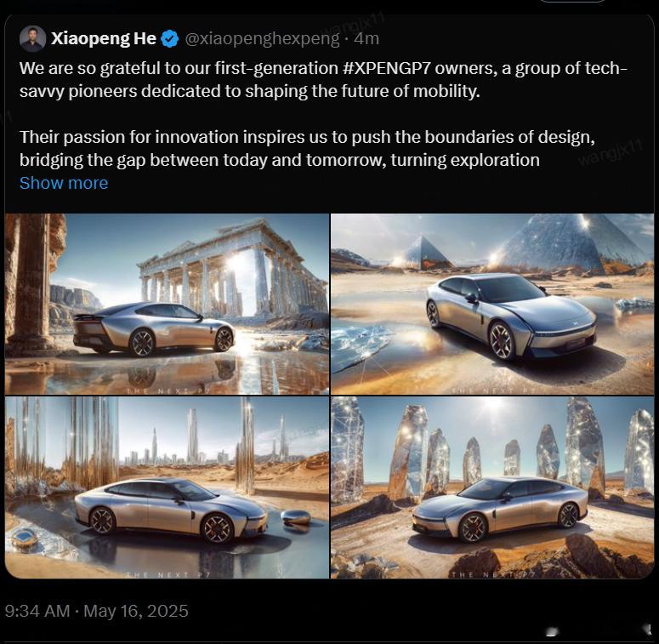Viewport: 659px width, 644px height.
Task: Click the sun flare between Parthenon columns
Action: click(236, 264)
